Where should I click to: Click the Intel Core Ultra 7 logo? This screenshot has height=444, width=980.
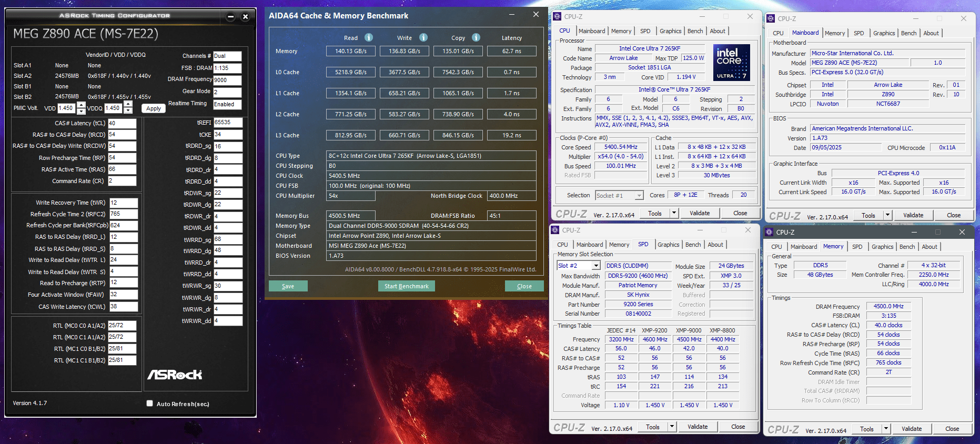click(x=731, y=63)
